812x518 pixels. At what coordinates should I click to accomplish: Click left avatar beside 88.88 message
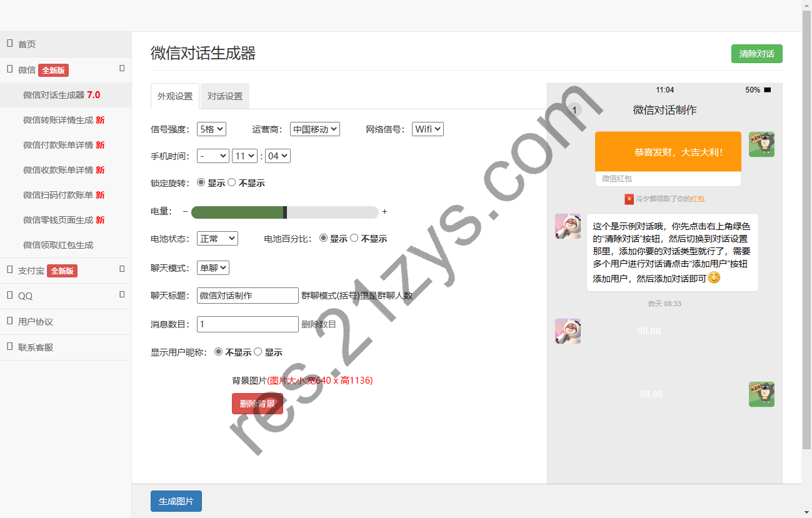(x=568, y=331)
